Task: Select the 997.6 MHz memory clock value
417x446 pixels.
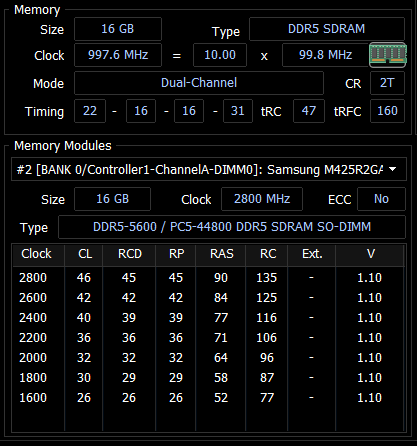Action: [118, 55]
